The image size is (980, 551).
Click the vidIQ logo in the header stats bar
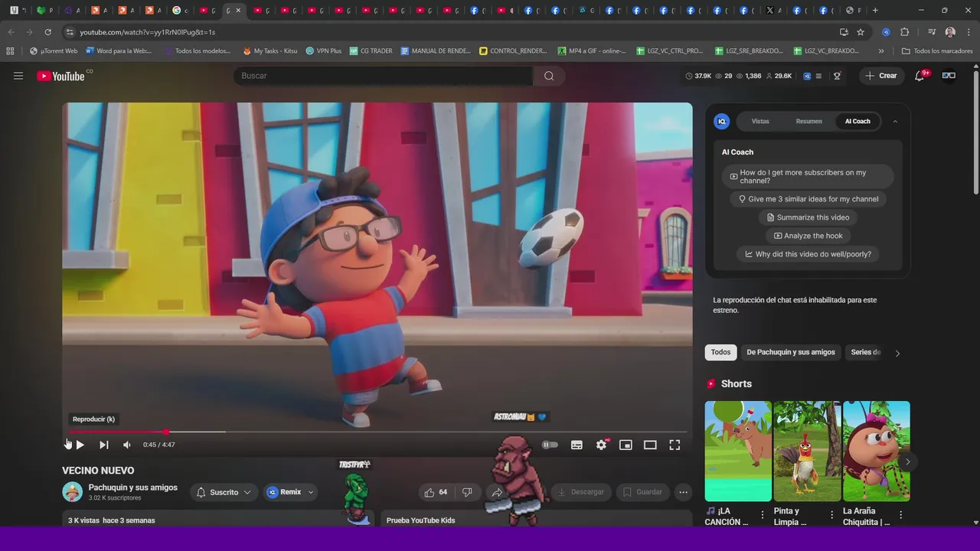click(x=807, y=76)
